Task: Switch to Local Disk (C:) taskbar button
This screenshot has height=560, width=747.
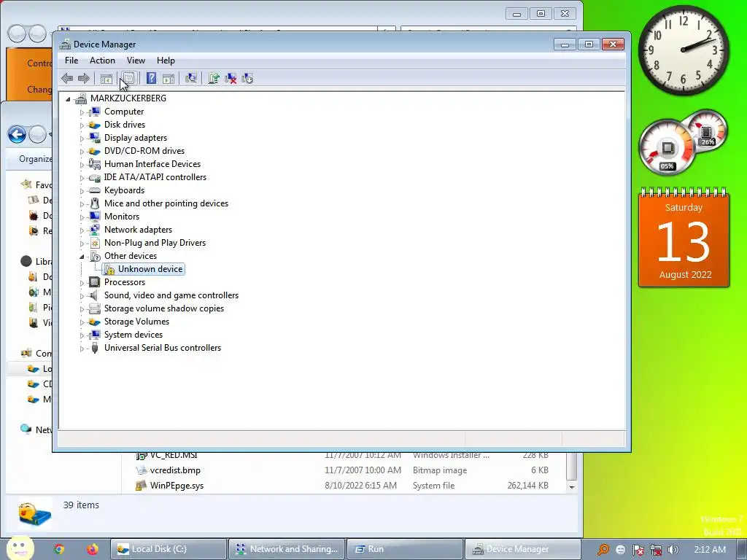Action: [169, 549]
